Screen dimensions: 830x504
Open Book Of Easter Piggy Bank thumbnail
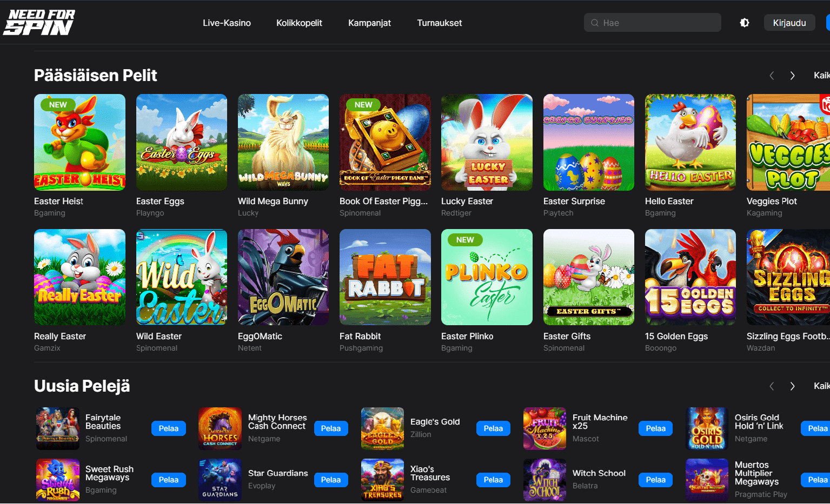pyautogui.click(x=385, y=142)
